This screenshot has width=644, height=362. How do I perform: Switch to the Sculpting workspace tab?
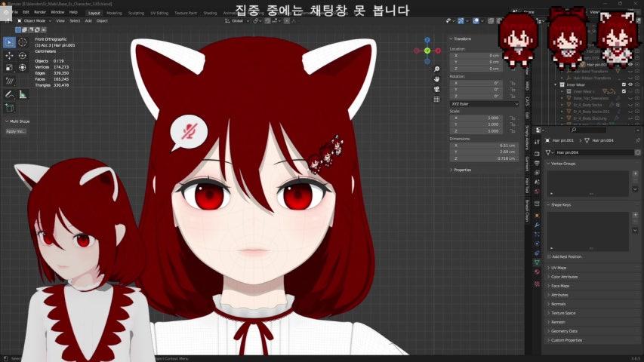[136, 13]
